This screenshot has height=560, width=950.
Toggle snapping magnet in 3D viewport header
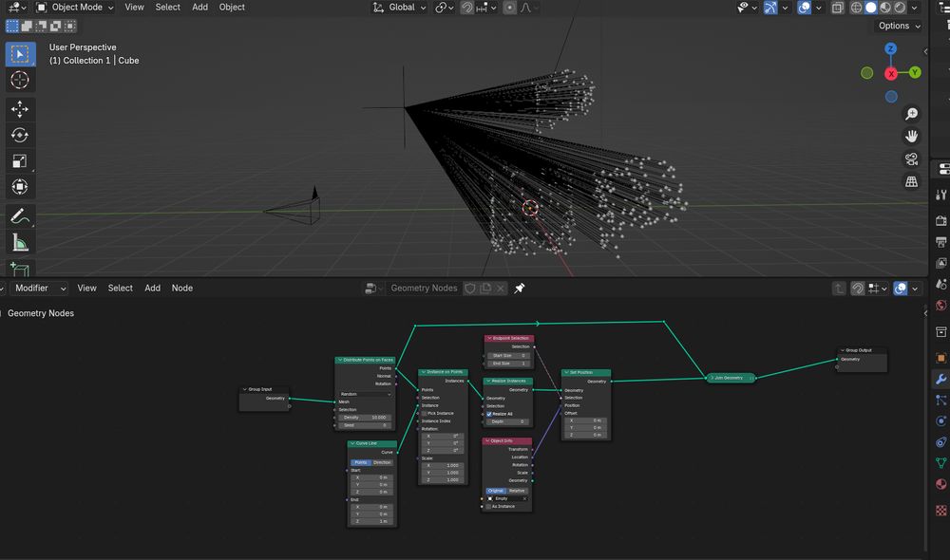tap(467, 8)
